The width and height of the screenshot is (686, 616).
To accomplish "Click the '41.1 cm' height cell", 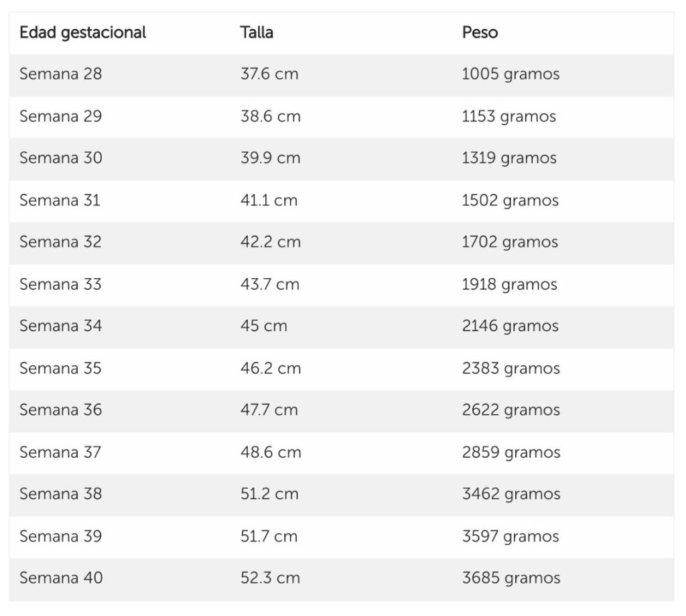I will pyautogui.click(x=269, y=200).
